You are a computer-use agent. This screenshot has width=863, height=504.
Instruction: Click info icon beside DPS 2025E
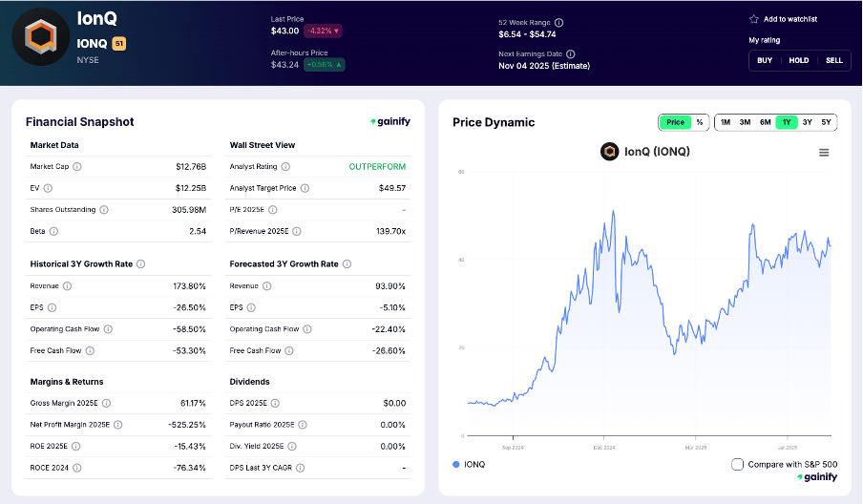[275, 403]
